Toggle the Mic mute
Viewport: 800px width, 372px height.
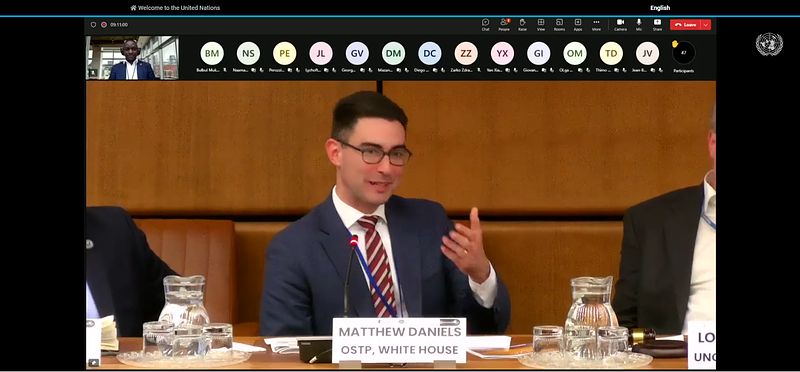point(639,24)
